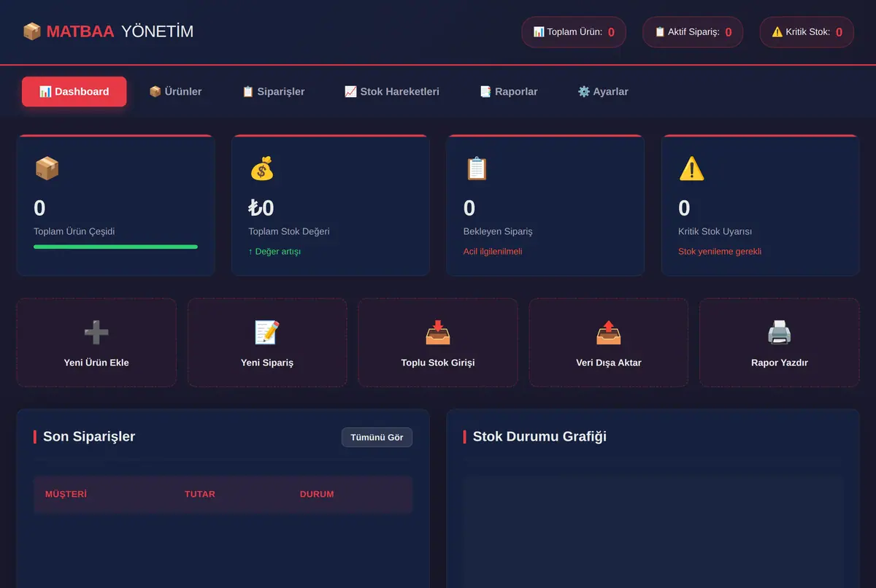This screenshot has height=588, width=876.
Task: Click the TUTAR column header
Action: coord(200,494)
